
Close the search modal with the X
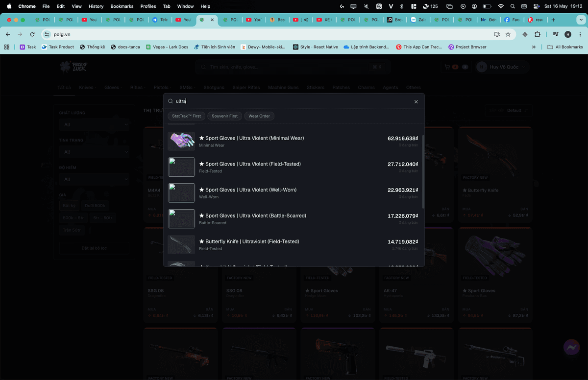pyautogui.click(x=416, y=102)
